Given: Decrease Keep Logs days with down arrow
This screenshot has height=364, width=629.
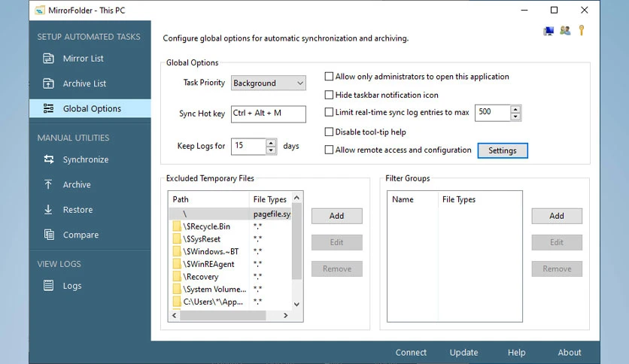Looking at the screenshot, I should (x=271, y=150).
